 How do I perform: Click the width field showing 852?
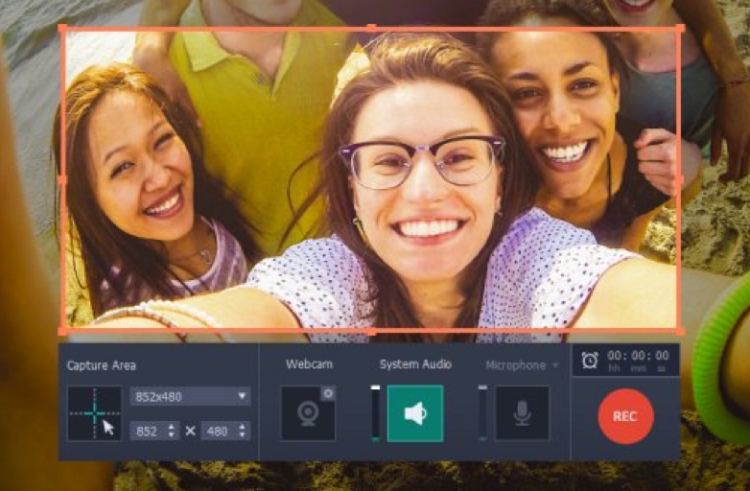[x=154, y=431]
